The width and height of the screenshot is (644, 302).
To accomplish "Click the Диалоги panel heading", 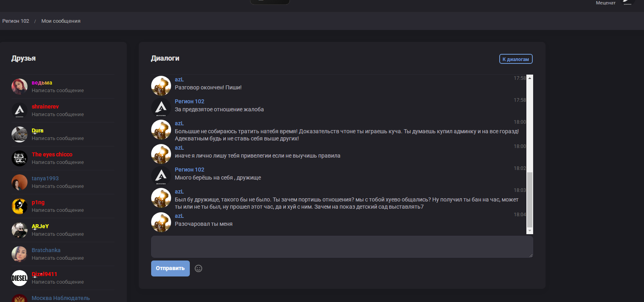I will pos(165,58).
